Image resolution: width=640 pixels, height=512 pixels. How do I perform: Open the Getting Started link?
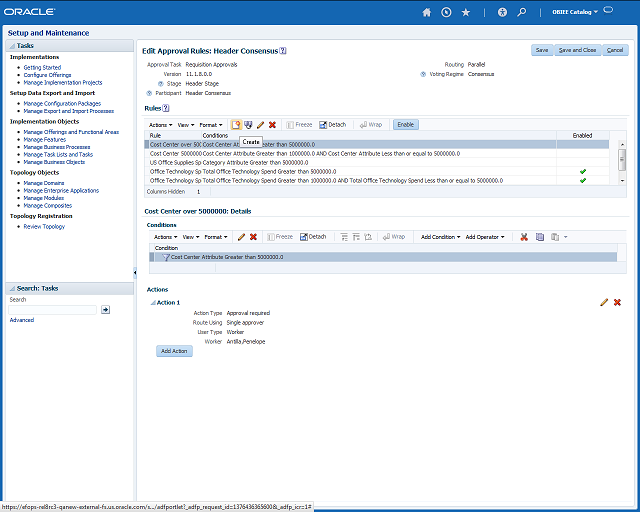pyautogui.click(x=42, y=67)
